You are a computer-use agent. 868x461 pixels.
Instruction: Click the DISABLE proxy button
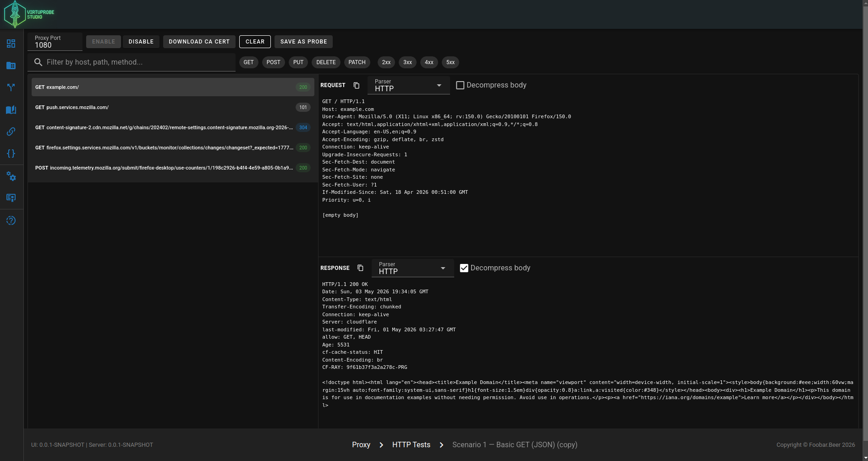(x=141, y=42)
